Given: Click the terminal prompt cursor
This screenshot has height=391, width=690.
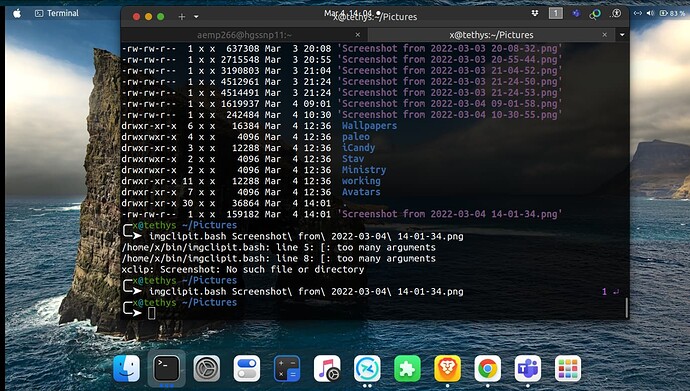Looking at the screenshot, I should [x=151, y=313].
